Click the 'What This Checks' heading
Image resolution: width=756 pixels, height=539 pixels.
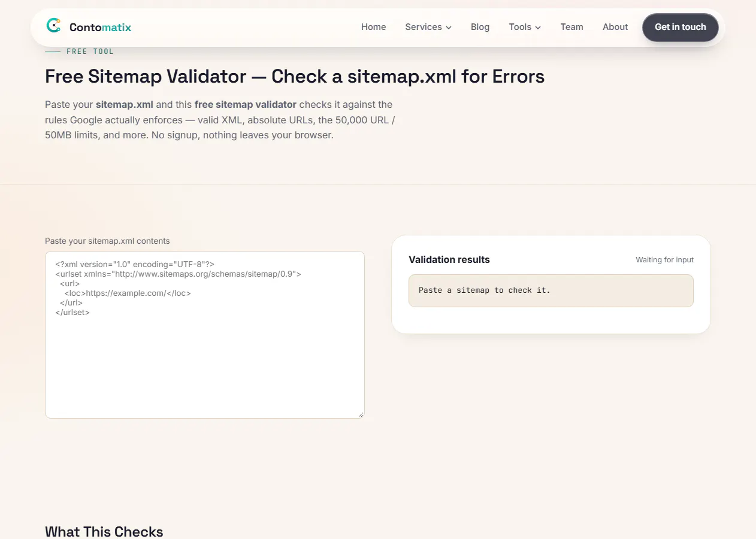[x=104, y=532]
